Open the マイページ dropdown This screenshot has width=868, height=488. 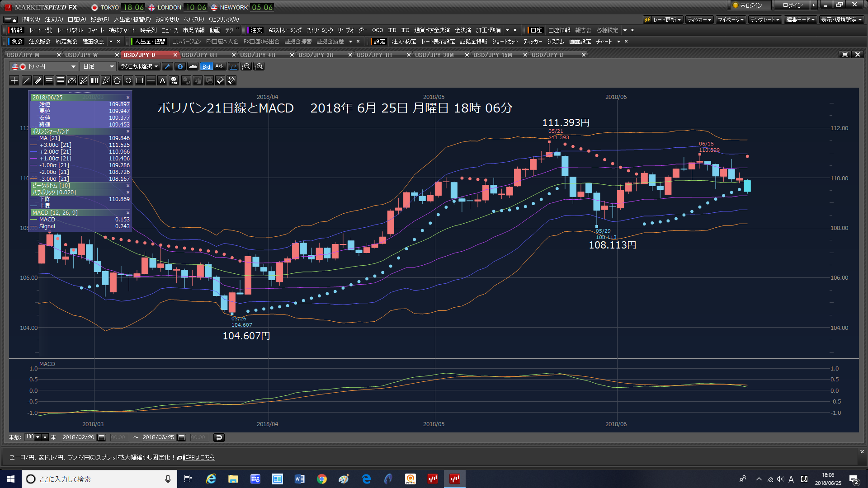point(731,19)
